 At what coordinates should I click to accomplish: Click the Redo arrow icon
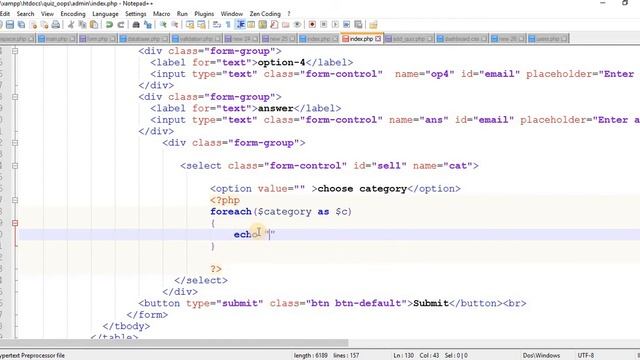click(x=121, y=24)
